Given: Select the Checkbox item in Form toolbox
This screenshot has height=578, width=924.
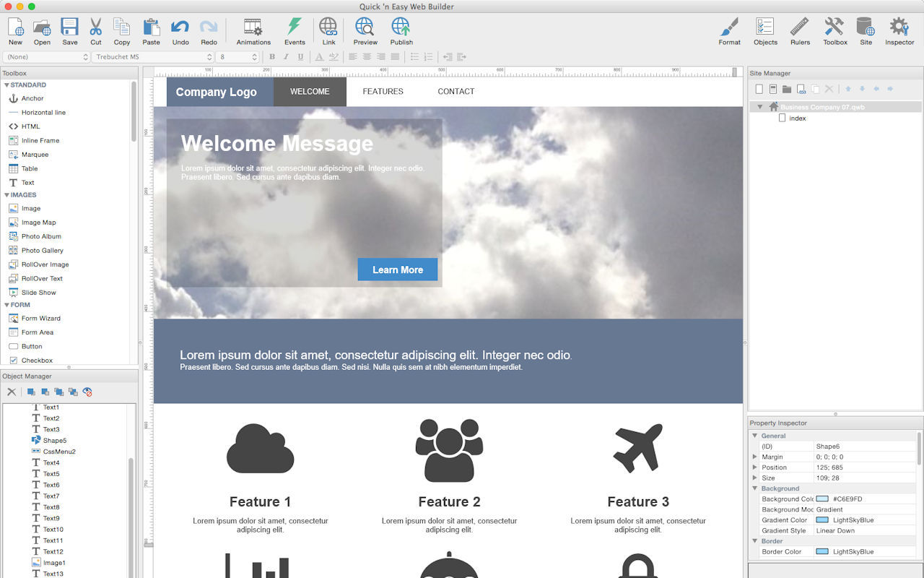Looking at the screenshot, I should click(x=37, y=361).
